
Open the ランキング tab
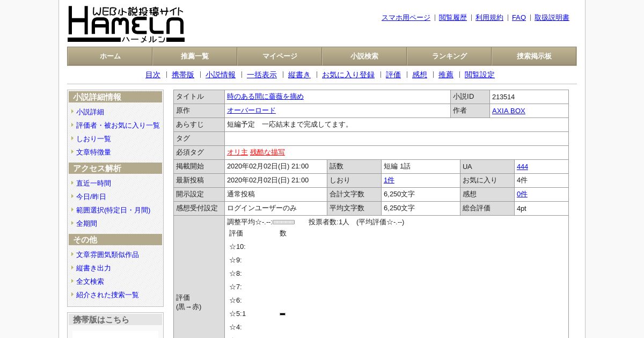[449, 56]
